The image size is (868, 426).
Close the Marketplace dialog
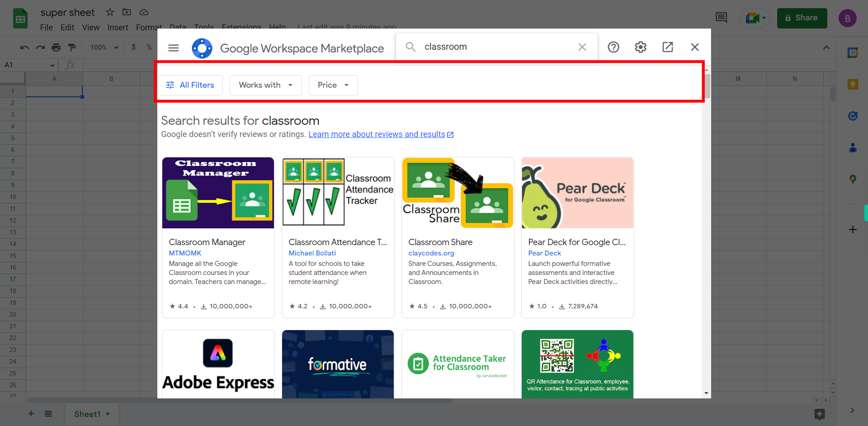(x=695, y=47)
